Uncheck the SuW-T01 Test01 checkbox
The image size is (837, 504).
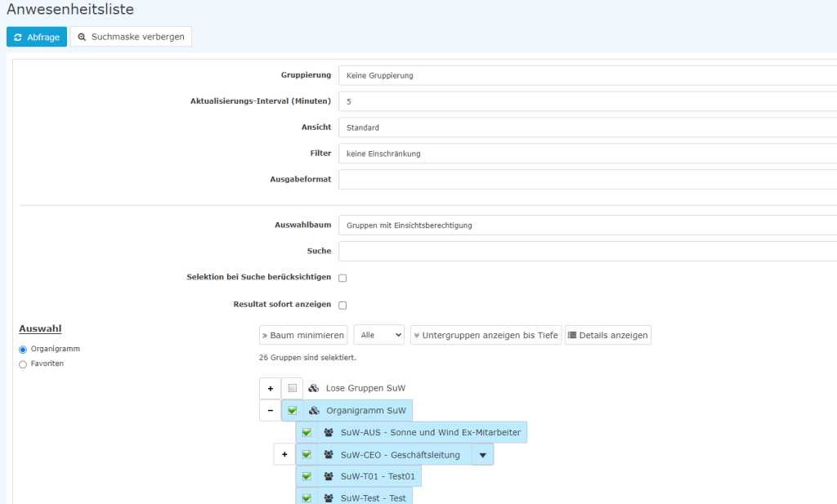point(307,476)
